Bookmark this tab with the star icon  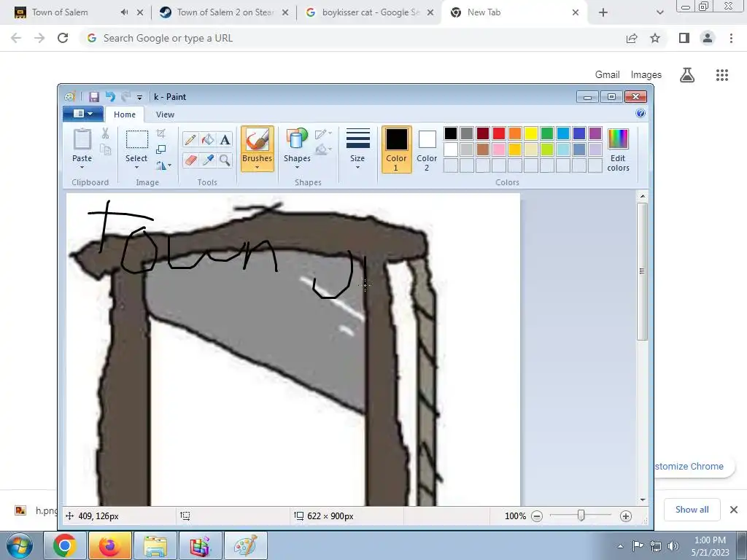click(655, 38)
